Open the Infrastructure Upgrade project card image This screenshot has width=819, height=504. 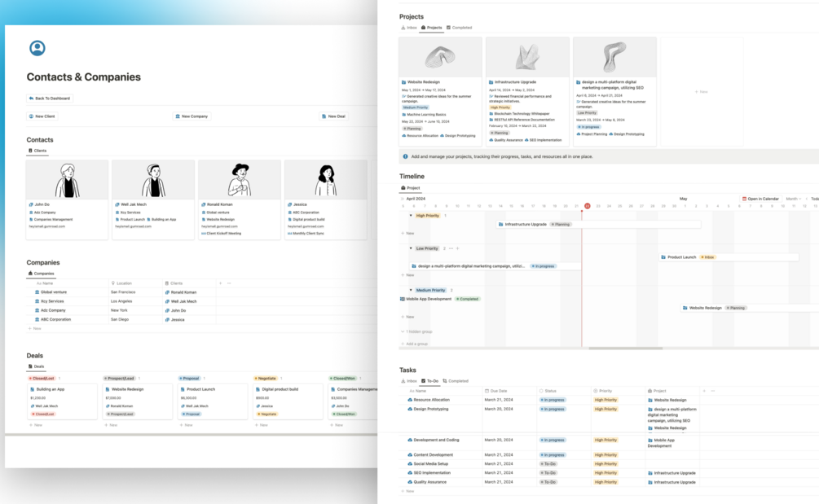(527, 57)
